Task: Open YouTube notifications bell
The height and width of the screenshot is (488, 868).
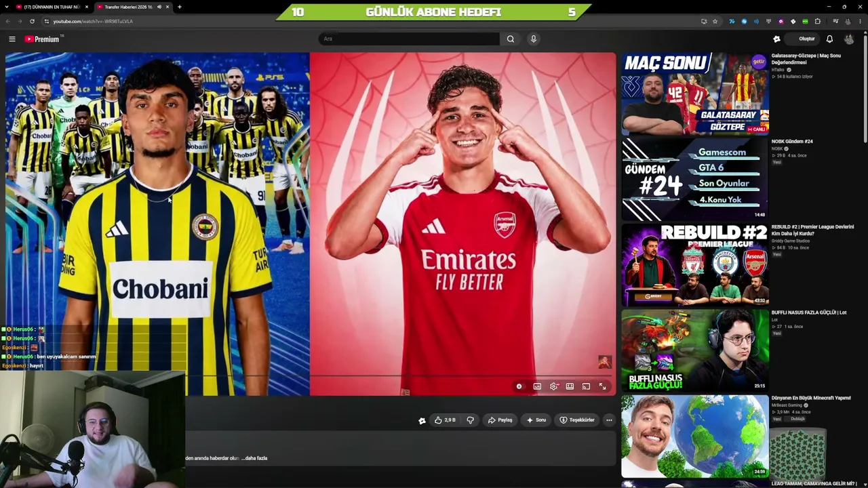Action: [x=829, y=39]
